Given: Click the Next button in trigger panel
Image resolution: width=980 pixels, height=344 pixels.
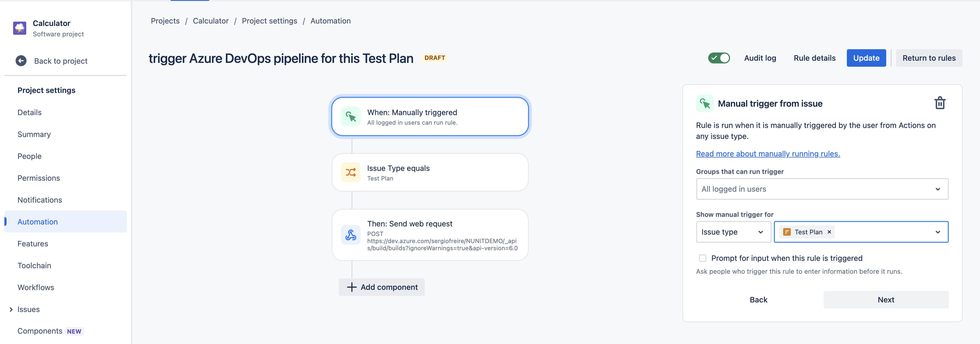Looking at the screenshot, I should click(x=886, y=300).
